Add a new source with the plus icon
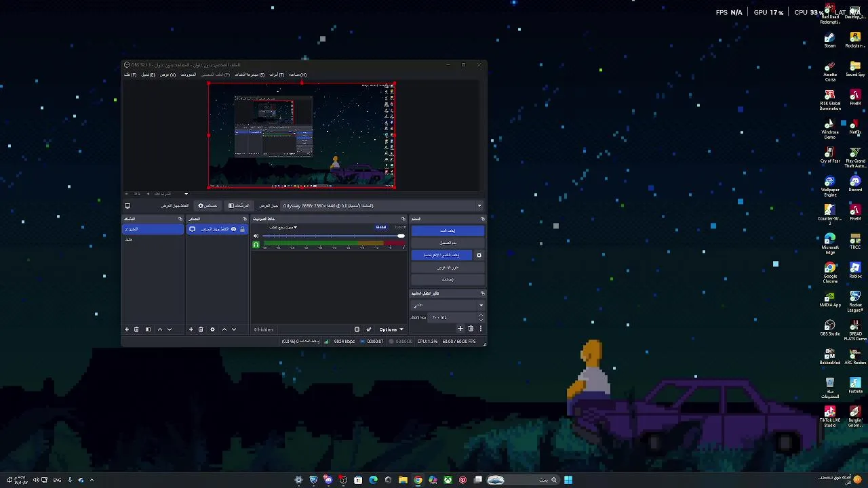 191,329
